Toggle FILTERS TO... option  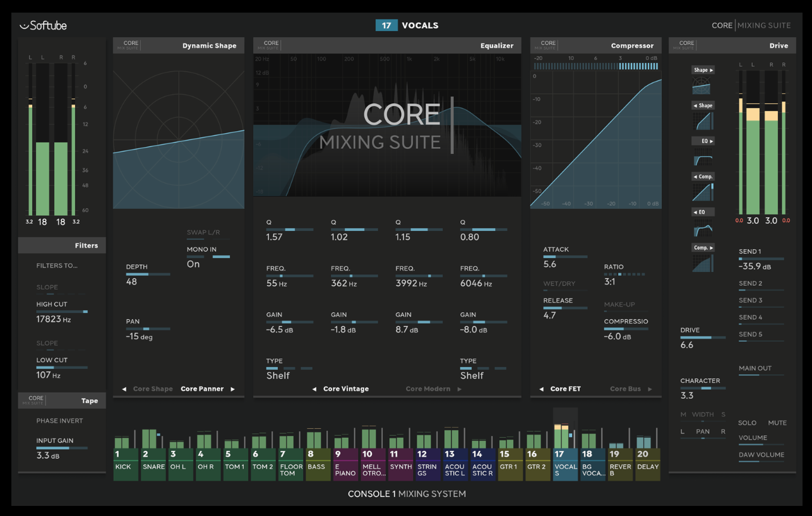point(57,266)
